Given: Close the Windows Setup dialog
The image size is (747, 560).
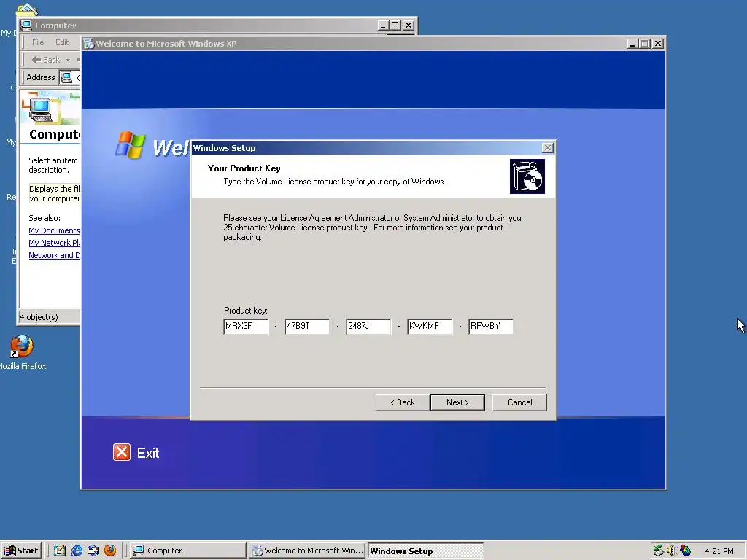Looking at the screenshot, I should (548, 147).
